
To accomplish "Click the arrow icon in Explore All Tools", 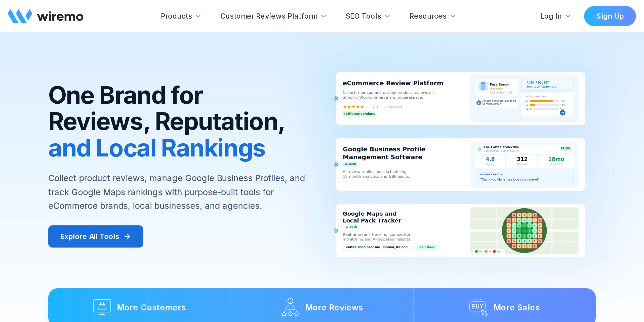I will [x=128, y=236].
